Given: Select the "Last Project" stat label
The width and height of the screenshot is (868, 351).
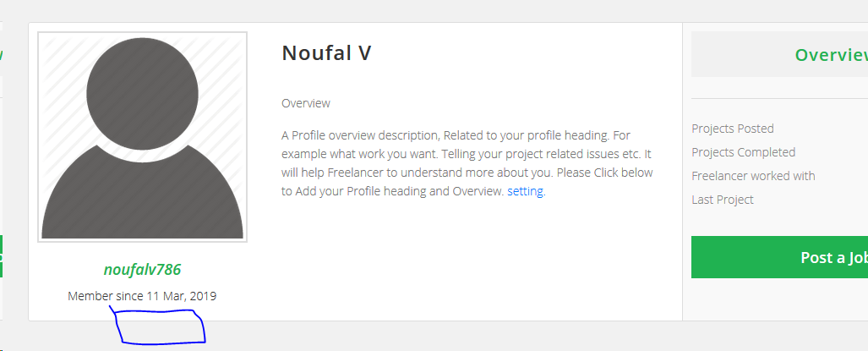Looking at the screenshot, I should coord(722,200).
